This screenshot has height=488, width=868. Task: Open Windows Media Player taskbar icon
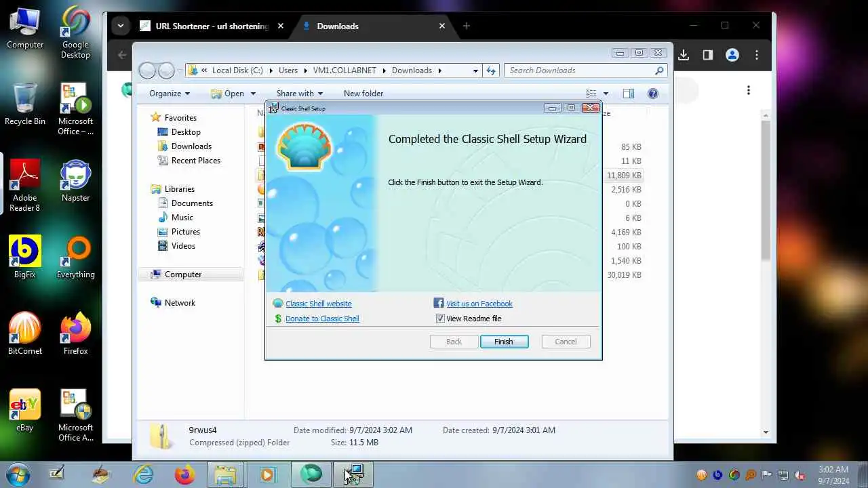click(267, 474)
